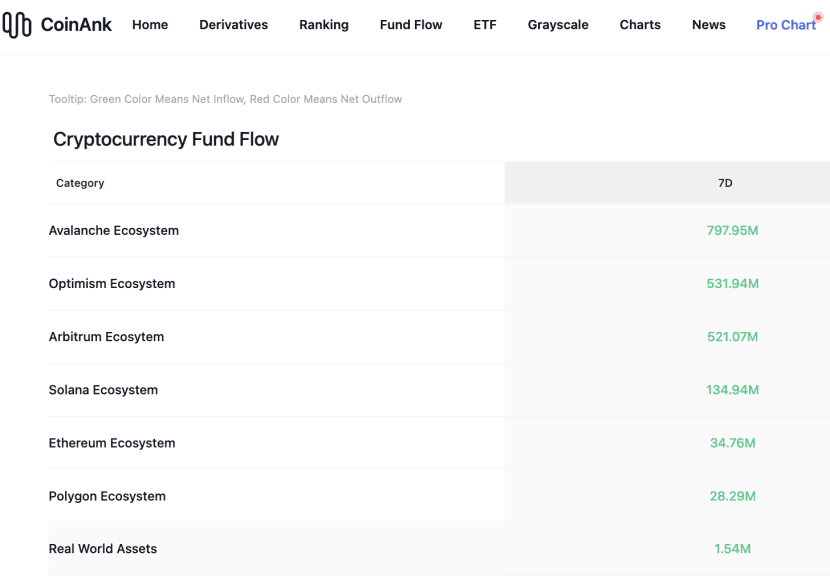Navigate to the Grayscale page
The height and width of the screenshot is (576, 830).
(x=558, y=25)
